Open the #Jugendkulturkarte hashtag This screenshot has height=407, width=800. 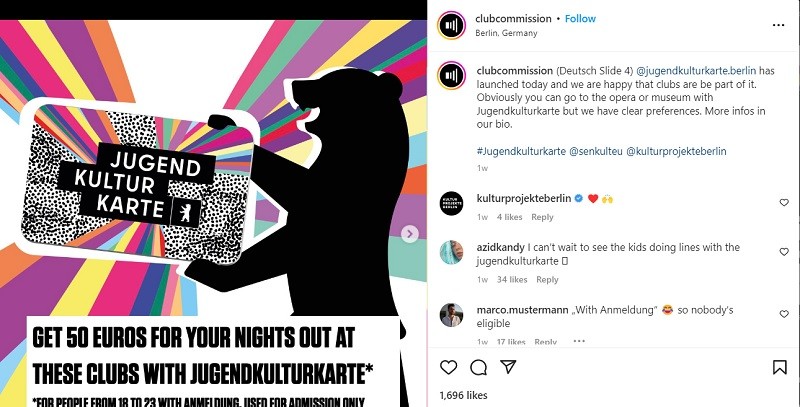[x=521, y=151]
